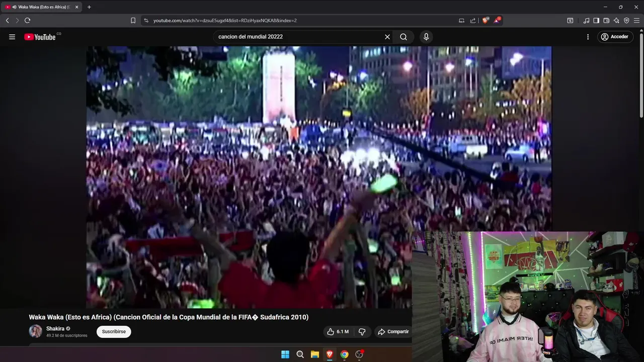Dislike the video with thumbs-down

point(362,332)
